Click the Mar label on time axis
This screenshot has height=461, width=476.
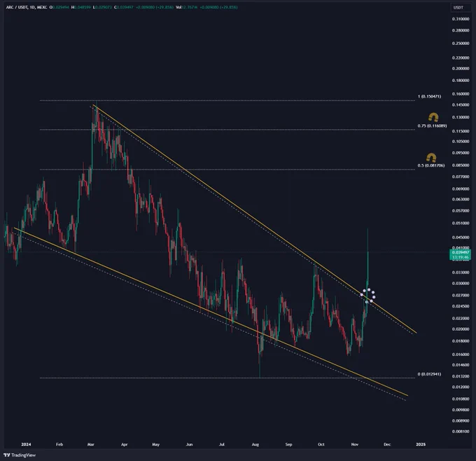(x=91, y=444)
